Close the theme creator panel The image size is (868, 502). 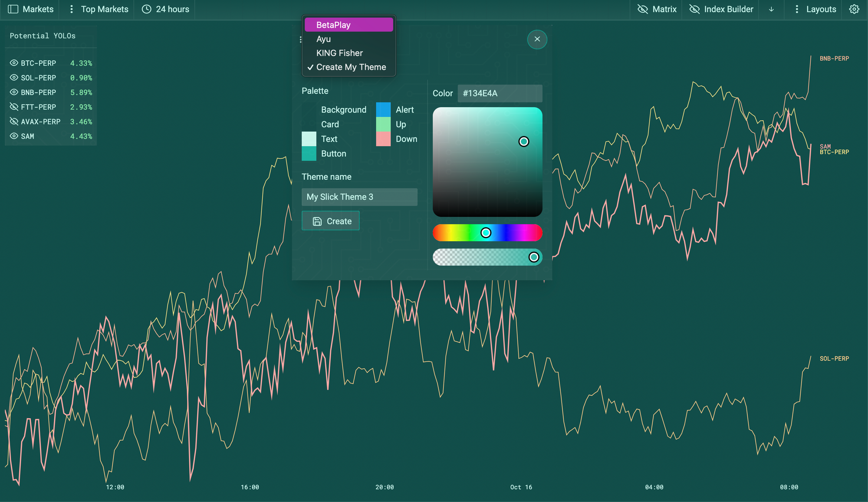(537, 39)
